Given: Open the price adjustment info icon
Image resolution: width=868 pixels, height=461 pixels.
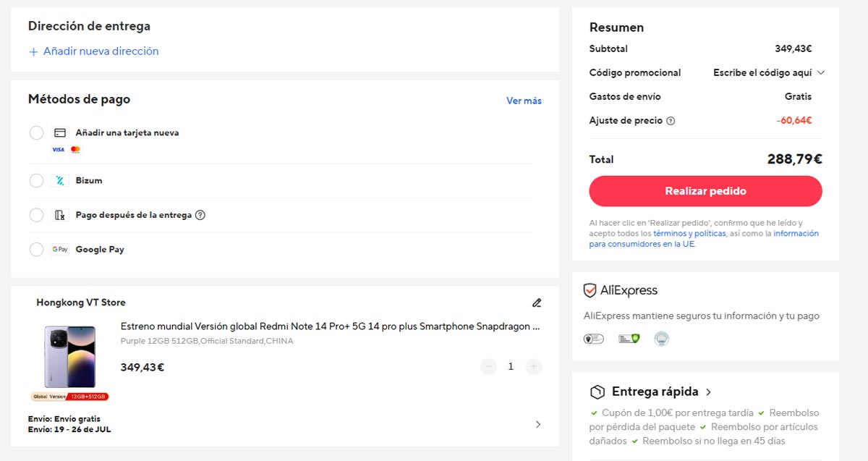Looking at the screenshot, I should point(671,121).
